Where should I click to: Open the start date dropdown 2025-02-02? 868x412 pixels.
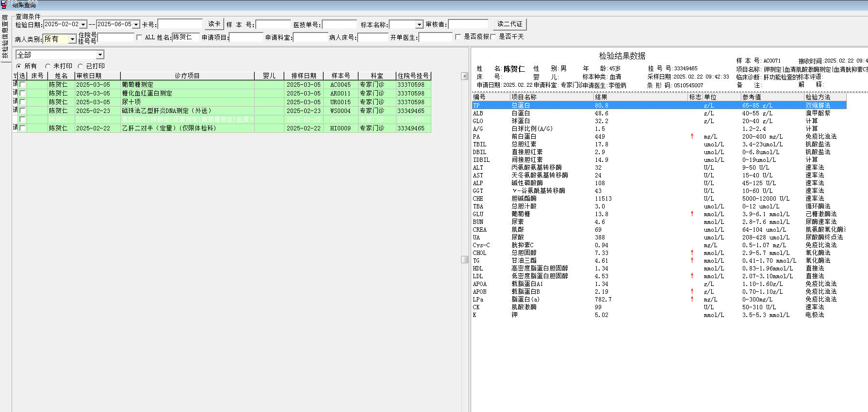83,25
